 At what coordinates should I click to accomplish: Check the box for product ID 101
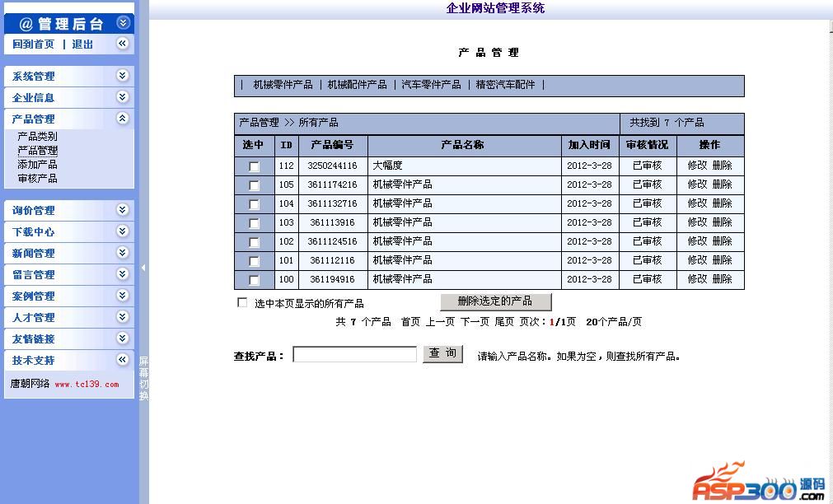254,261
